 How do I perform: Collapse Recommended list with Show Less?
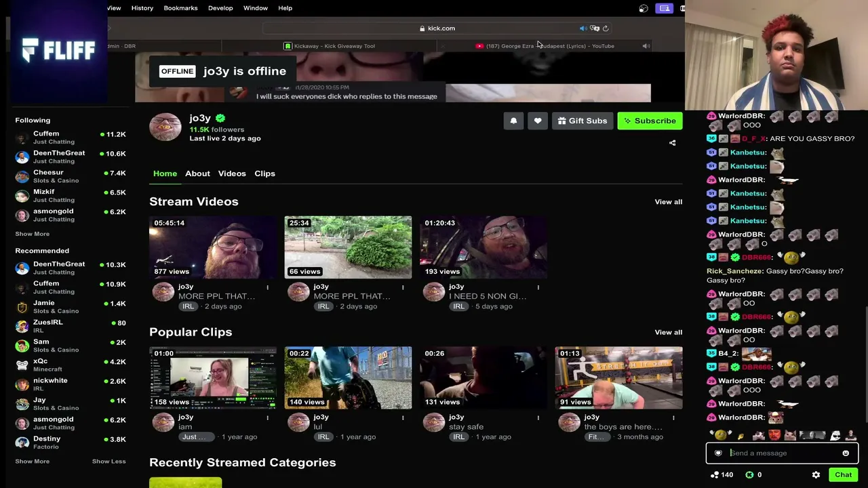(x=108, y=462)
